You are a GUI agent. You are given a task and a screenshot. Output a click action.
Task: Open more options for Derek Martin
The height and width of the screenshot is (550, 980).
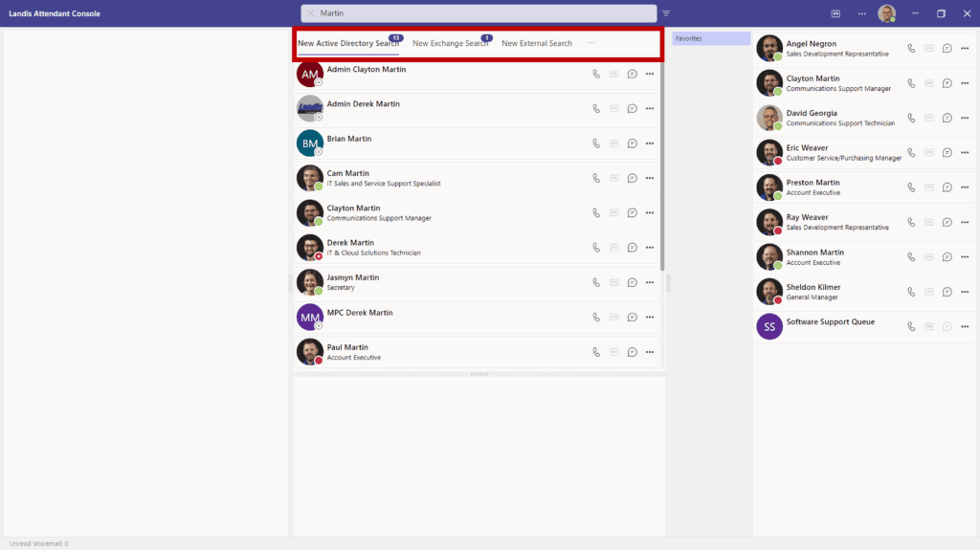(x=650, y=248)
